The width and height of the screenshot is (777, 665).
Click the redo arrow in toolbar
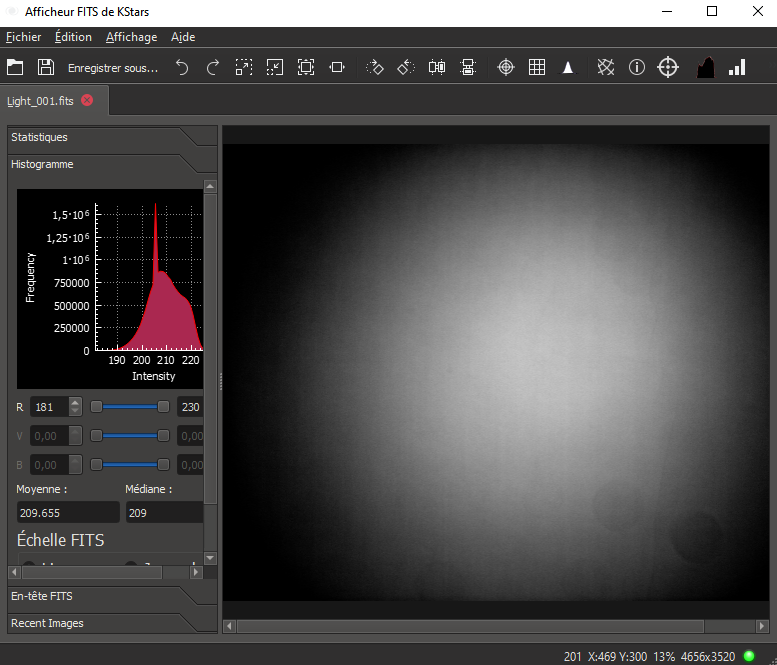coord(212,67)
